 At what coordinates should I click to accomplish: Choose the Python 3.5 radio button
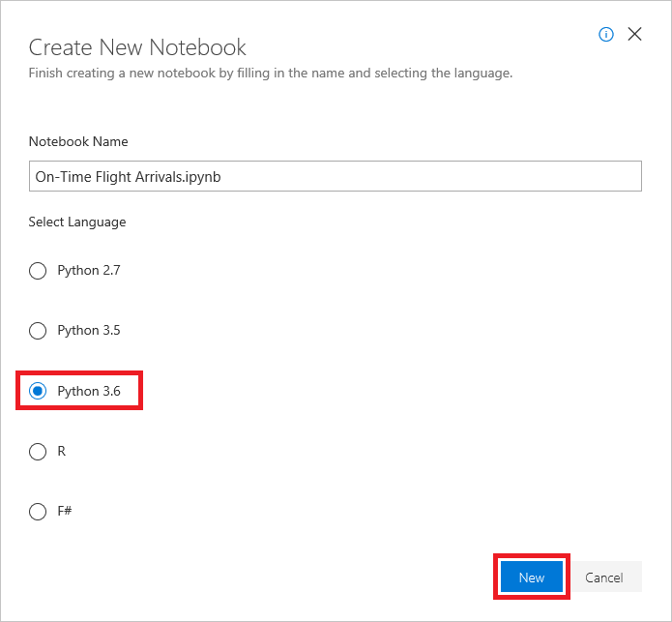(38, 331)
